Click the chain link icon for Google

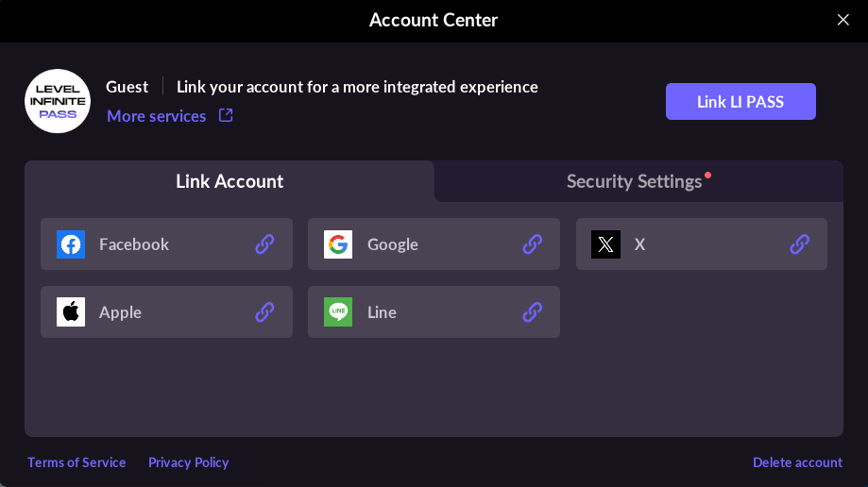tap(533, 244)
